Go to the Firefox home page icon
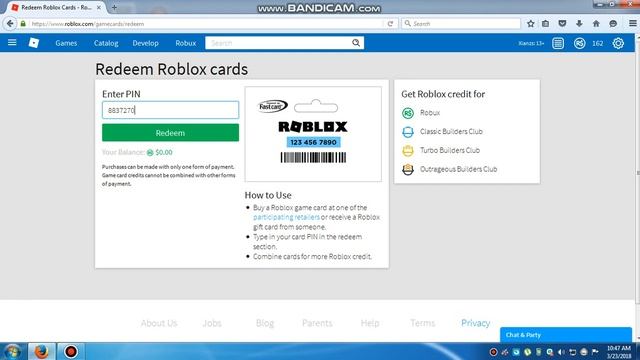 coord(596,24)
